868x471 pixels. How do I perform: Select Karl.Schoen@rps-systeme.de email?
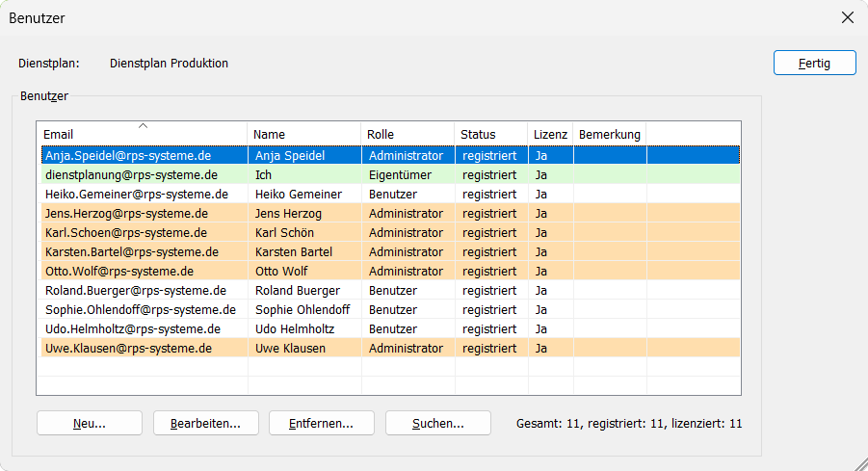pos(126,232)
